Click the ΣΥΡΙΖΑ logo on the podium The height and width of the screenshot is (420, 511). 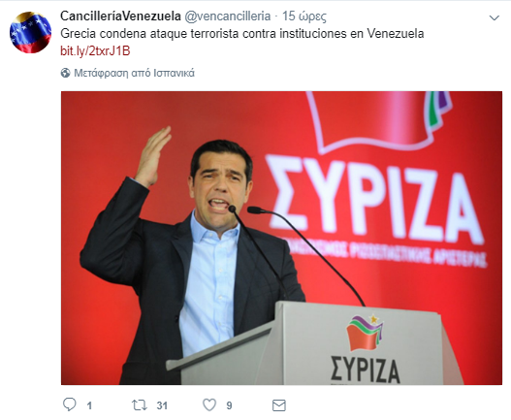point(365,348)
